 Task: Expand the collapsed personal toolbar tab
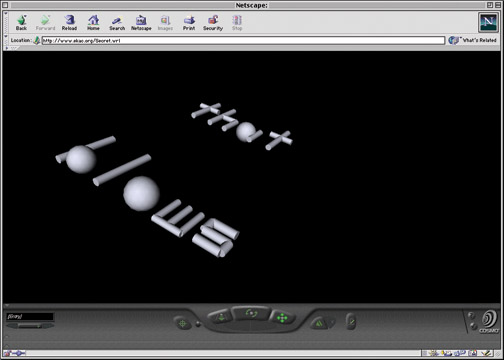[13, 48]
